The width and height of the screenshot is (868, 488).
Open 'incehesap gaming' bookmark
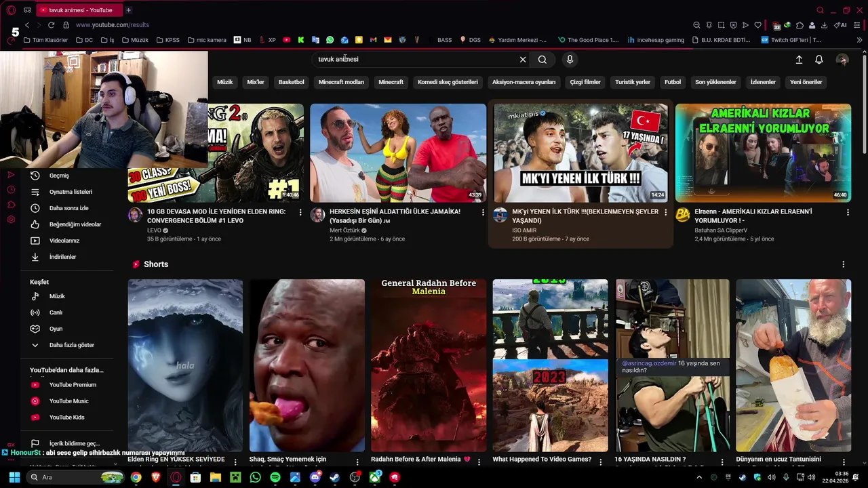point(656,40)
